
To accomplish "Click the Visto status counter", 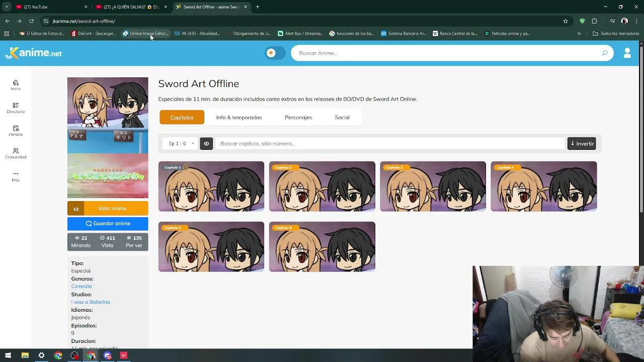I will (107, 241).
